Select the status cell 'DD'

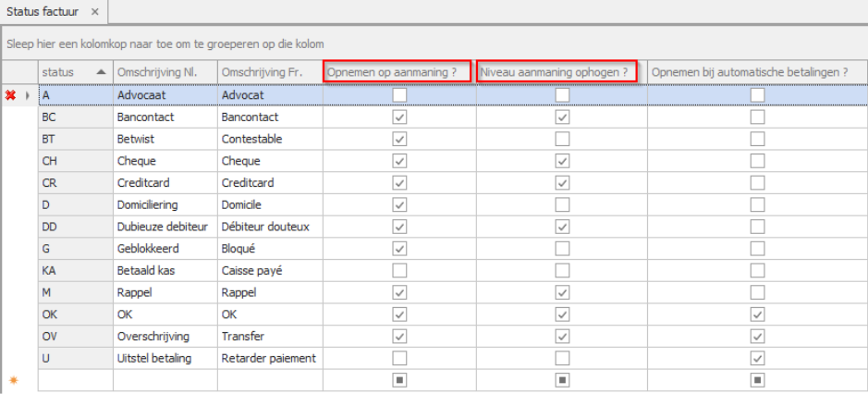click(75, 227)
